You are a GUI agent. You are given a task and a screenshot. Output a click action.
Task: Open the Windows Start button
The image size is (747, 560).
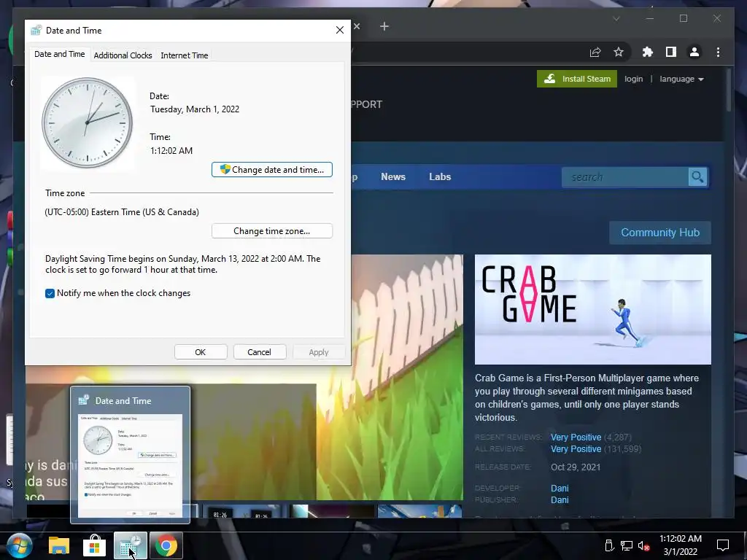tap(20, 545)
